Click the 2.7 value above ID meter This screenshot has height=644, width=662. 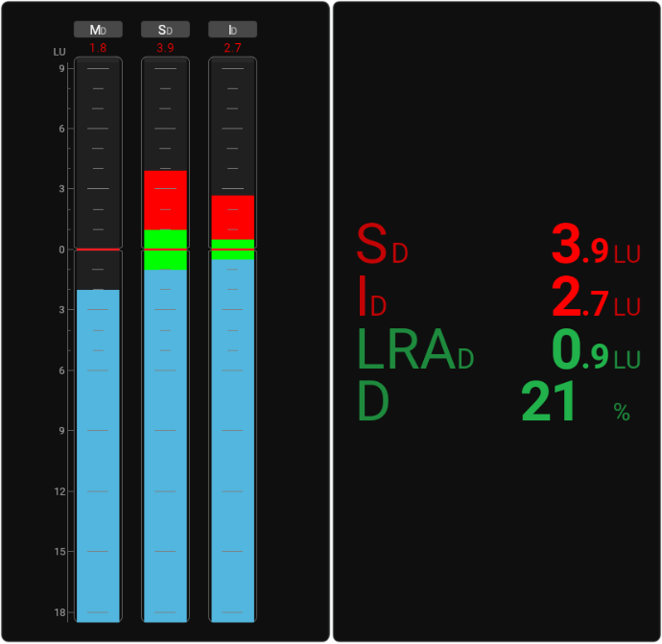point(232,48)
